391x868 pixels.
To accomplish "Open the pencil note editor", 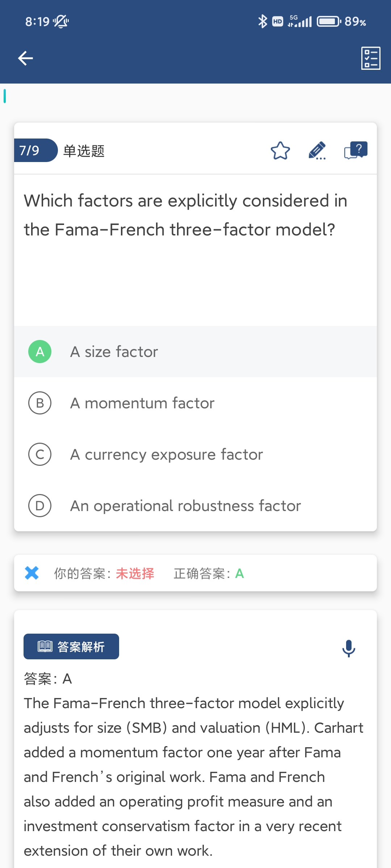I will (317, 151).
